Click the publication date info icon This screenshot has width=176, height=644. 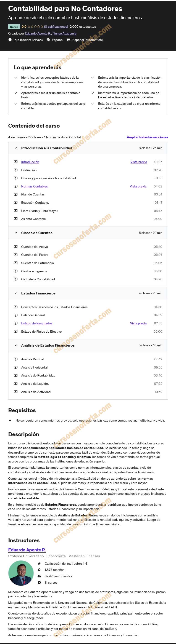[x=10, y=40]
